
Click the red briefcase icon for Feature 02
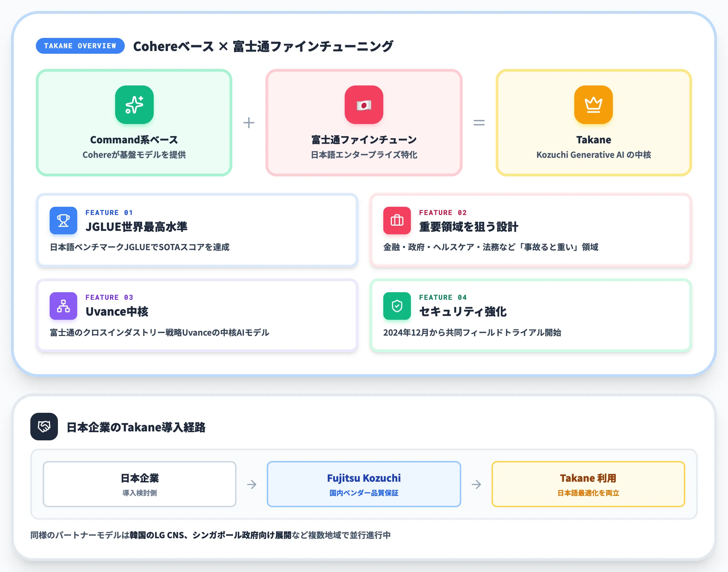pyautogui.click(x=397, y=221)
